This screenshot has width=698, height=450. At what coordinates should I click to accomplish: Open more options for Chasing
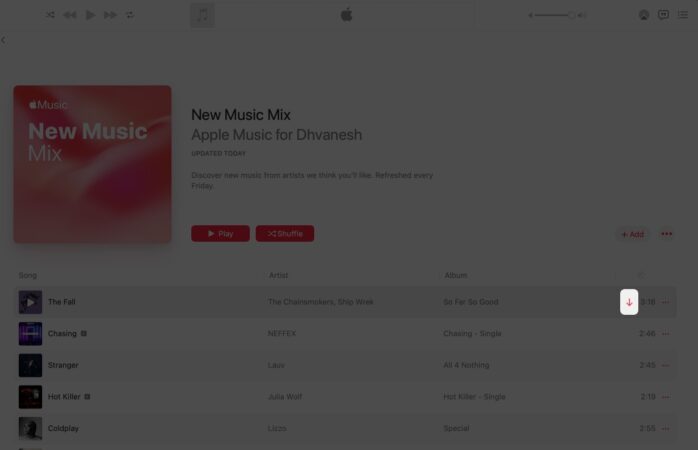pyautogui.click(x=666, y=334)
